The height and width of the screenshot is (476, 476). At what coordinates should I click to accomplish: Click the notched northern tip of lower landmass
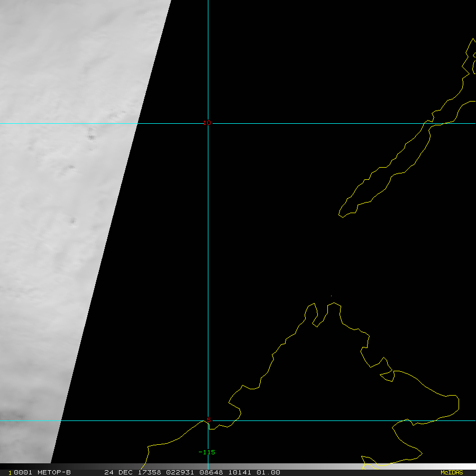(323, 312)
